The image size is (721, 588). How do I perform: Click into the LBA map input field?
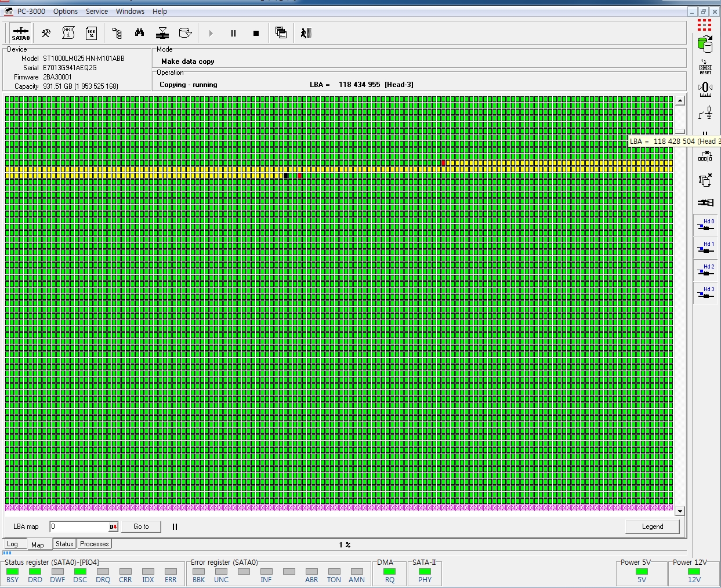pyautogui.click(x=79, y=527)
